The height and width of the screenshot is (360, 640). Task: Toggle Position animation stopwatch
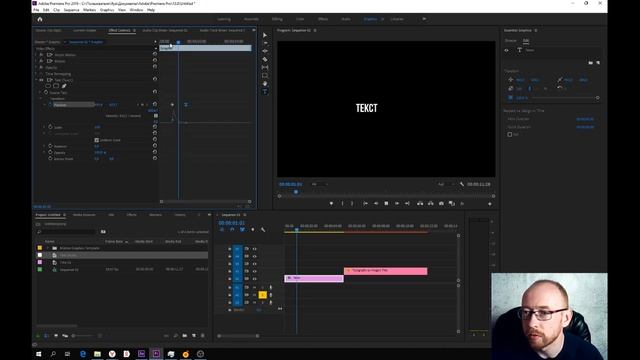pos(50,105)
